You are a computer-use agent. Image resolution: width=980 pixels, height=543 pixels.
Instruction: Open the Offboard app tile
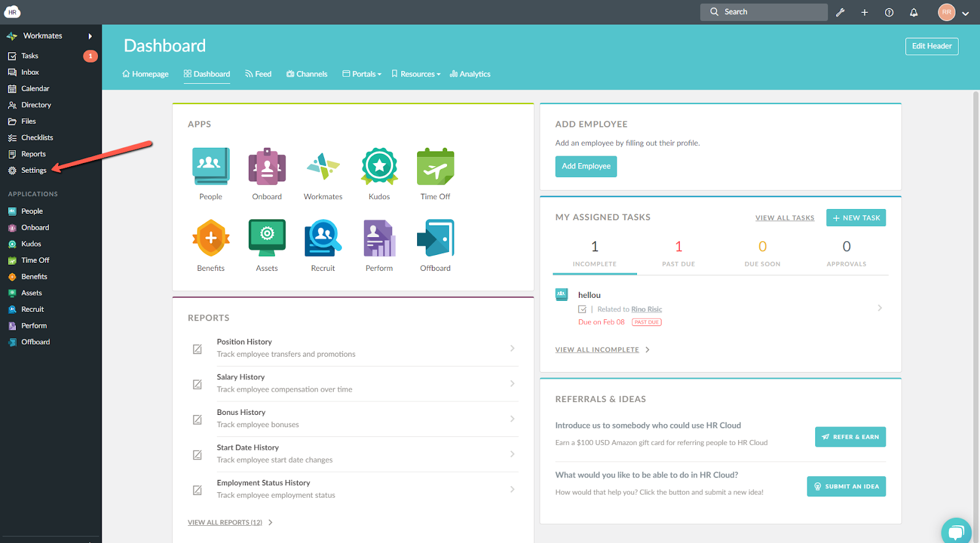[x=435, y=238]
